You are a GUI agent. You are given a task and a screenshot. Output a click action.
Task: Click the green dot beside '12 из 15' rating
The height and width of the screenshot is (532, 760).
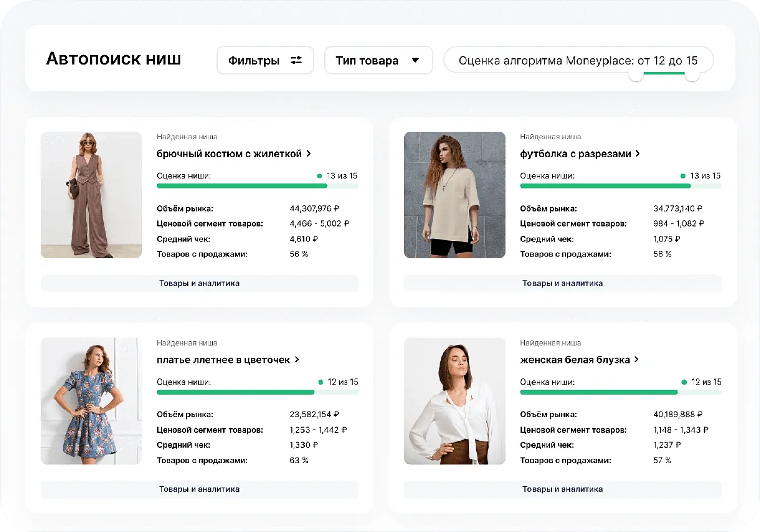pyautogui.click(x=321, y=382)
